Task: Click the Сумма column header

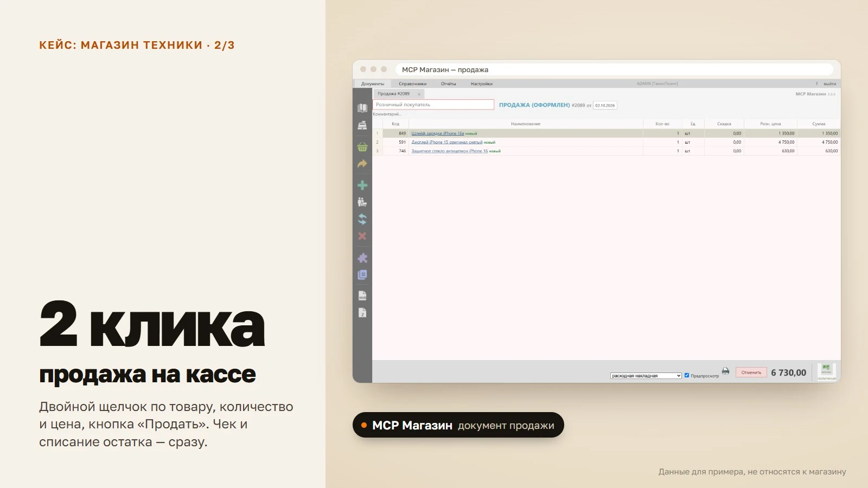Action: click(x=819, y=124)
